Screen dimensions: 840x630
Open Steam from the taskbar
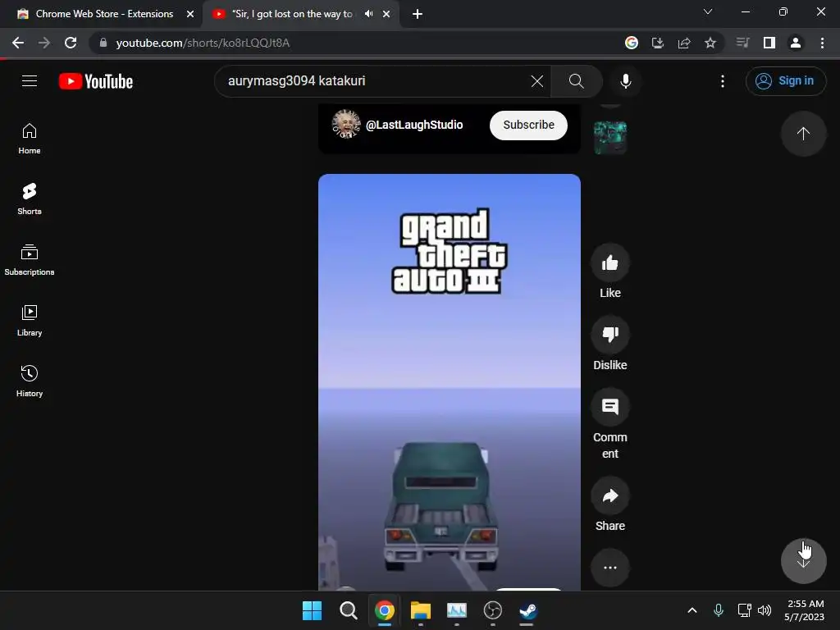(x=528, y=610)
